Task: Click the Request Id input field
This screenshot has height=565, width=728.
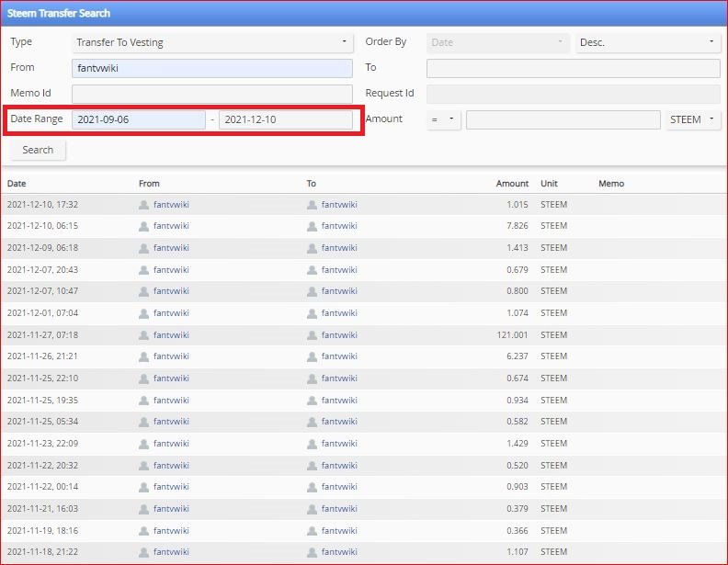Action: click(574, 94)
